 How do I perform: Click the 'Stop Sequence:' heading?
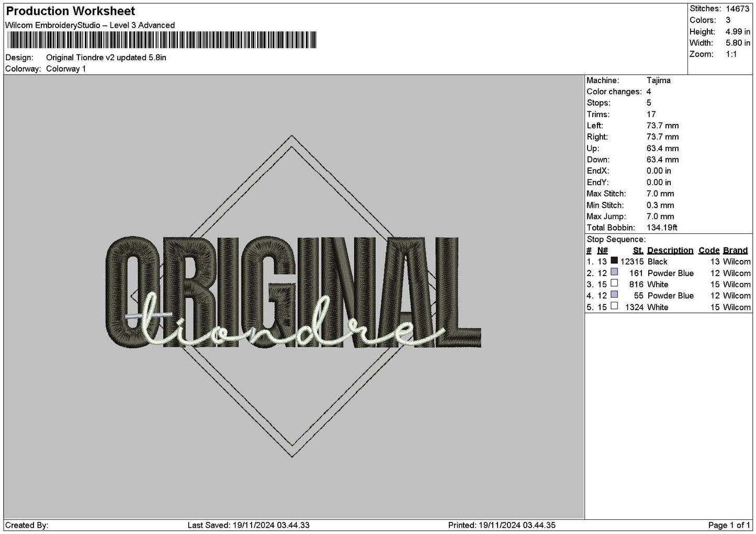pos(616,240)
